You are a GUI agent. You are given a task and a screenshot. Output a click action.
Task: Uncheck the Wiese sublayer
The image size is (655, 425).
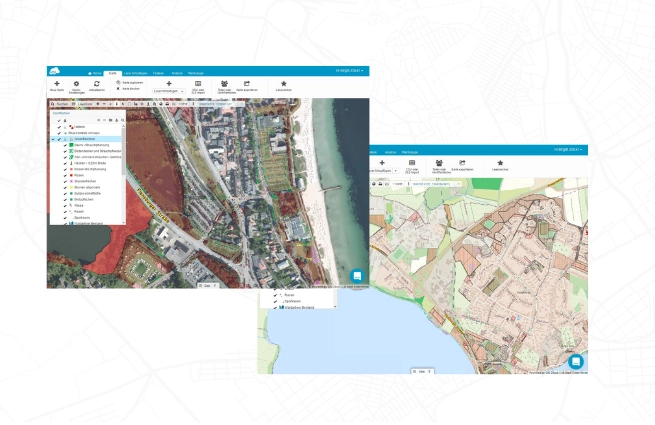(65, 206)
